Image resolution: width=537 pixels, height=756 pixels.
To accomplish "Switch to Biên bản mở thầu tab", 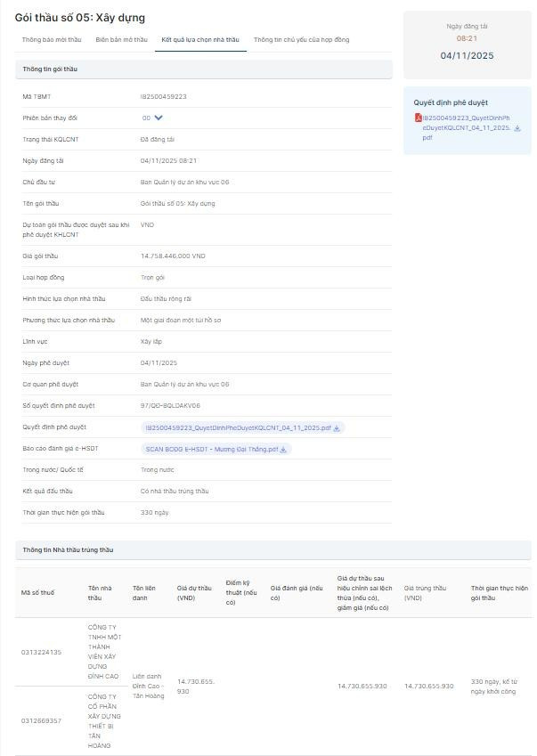I will [122, 40].
